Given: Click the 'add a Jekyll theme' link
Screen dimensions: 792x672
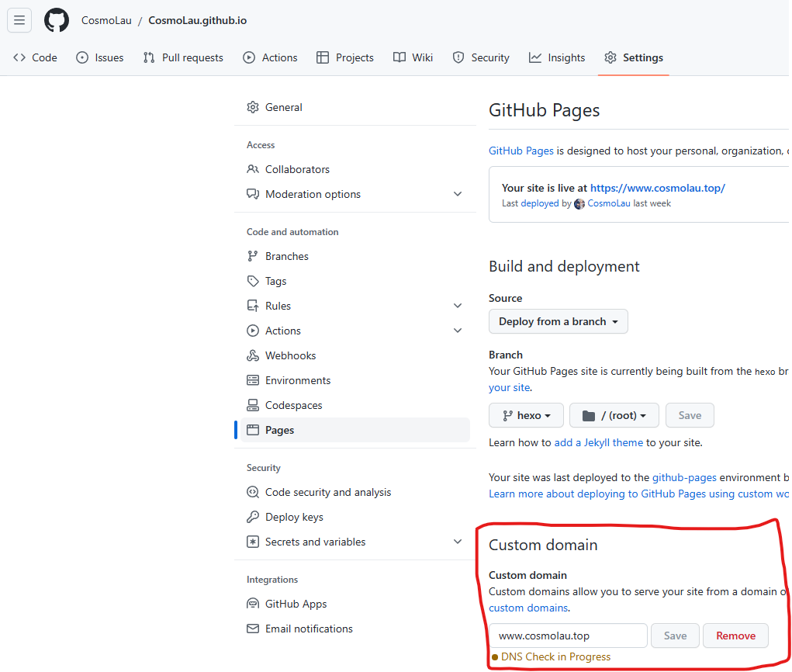Looking at the screenshot, I should point(599,442).
